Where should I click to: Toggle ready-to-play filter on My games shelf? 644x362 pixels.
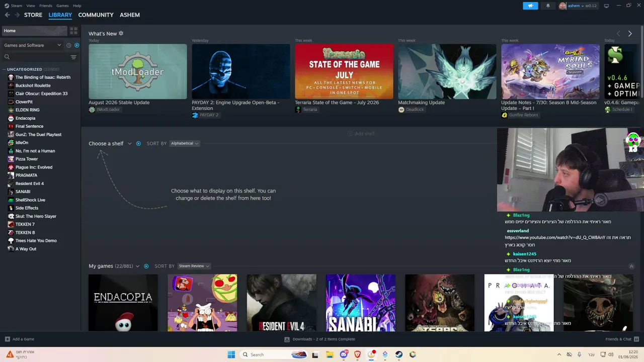[x=146, y=266]
